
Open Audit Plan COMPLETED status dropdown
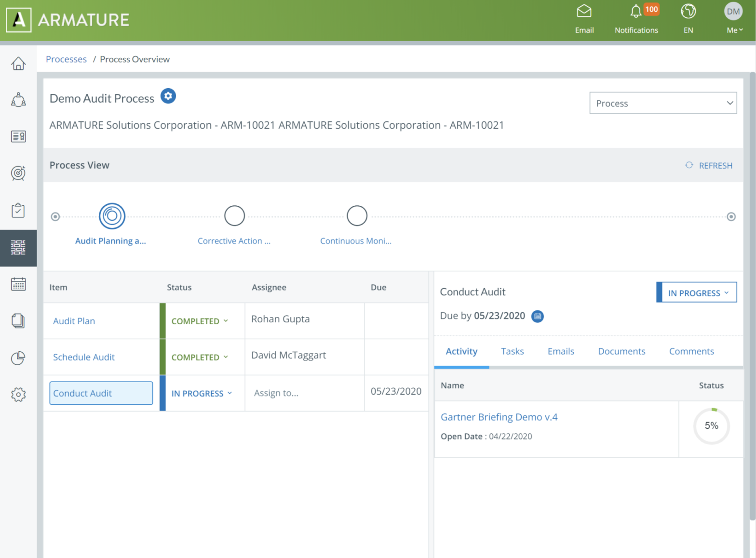pyautogui.click(x=200, y=321)
